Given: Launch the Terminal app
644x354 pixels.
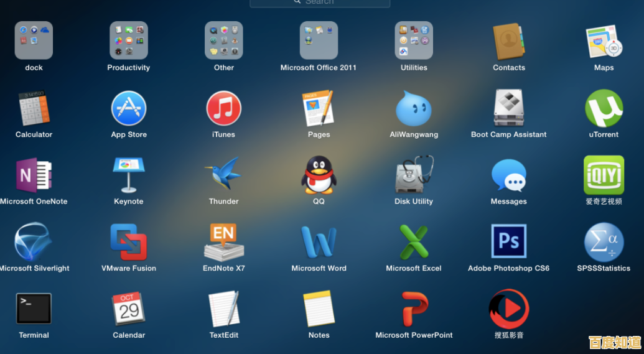Looking at the screenshot, I should point(34,309).
